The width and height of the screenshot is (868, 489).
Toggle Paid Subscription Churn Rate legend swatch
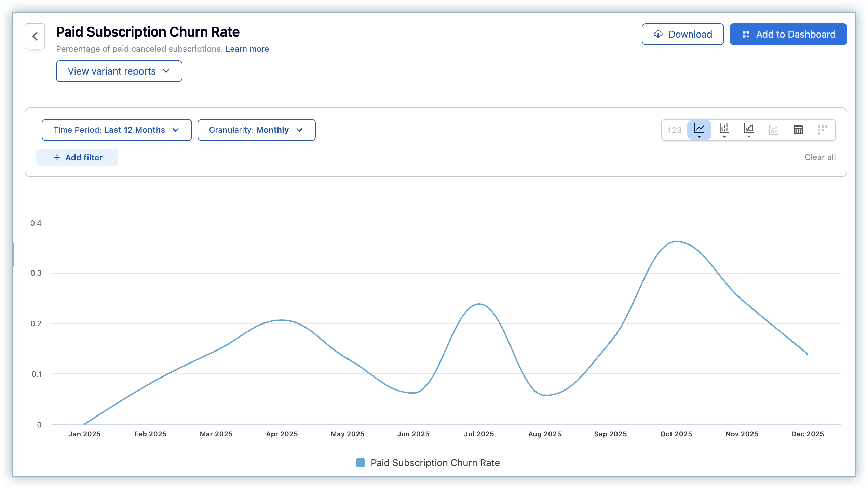click(x=361, y=463)
